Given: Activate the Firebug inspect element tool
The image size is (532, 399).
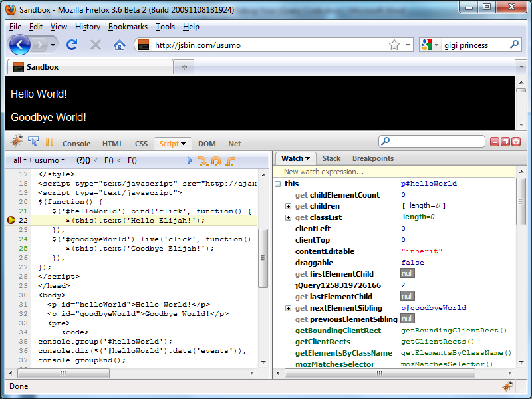Looking at the screenshot, I should [x=33, y=141].
